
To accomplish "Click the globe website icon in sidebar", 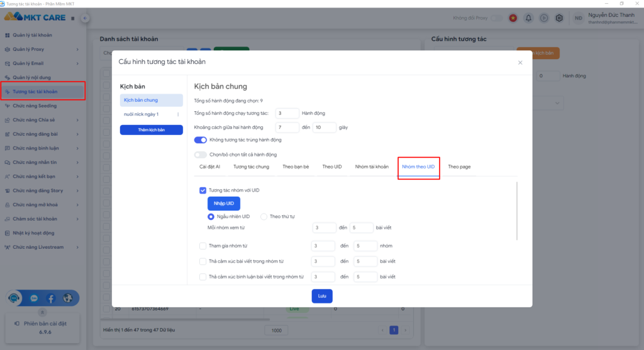I will (68, 298).
